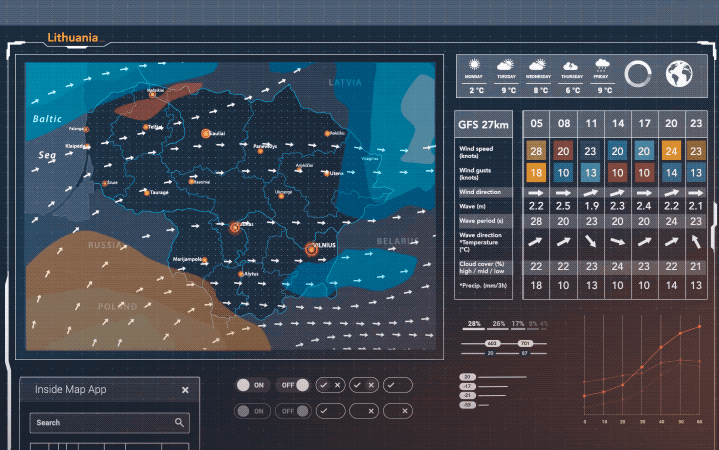Click wind speed cell 28 at 05

pos(536,151)
